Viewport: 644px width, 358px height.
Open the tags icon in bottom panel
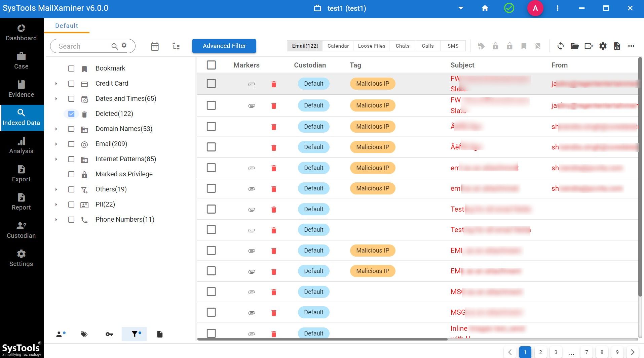click(84, 334)
